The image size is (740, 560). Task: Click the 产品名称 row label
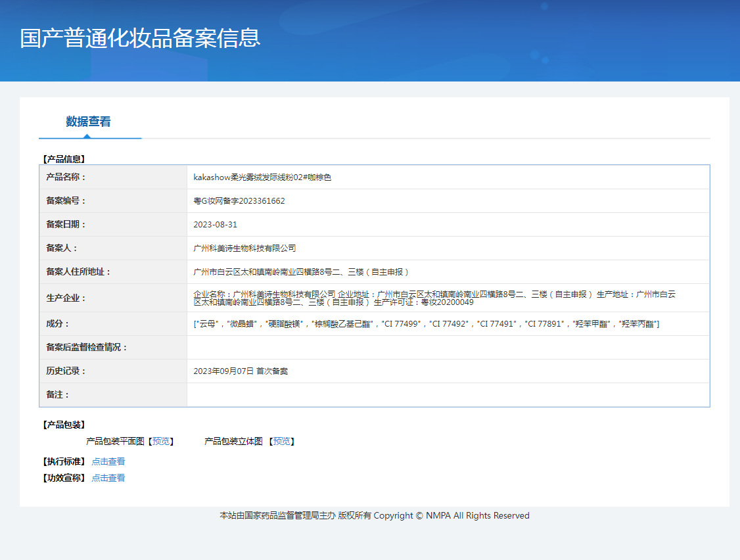click(x=66, y=177)
